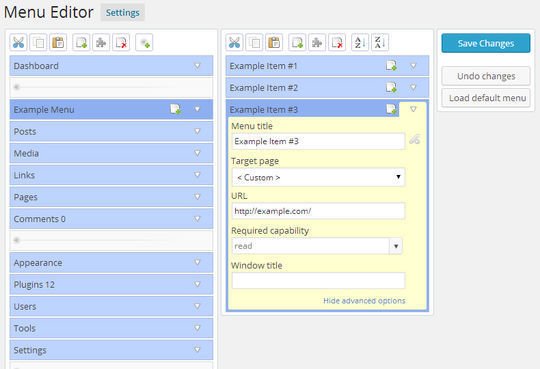540x369 pixels.
Task: Expand the Settings menu item options
Action: pyautogui.click(x=197, y=350)
